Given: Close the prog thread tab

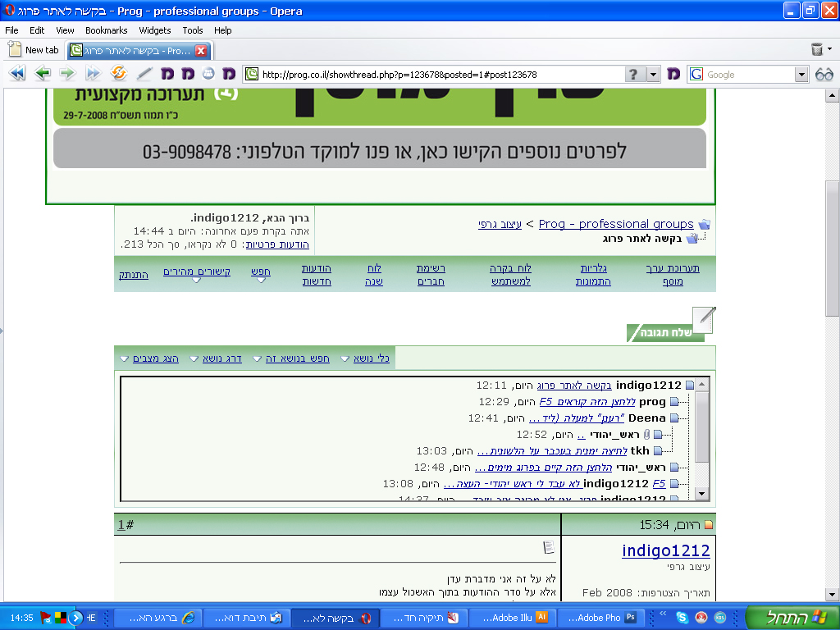Looking at the screenshot, I should coord(201,51).
